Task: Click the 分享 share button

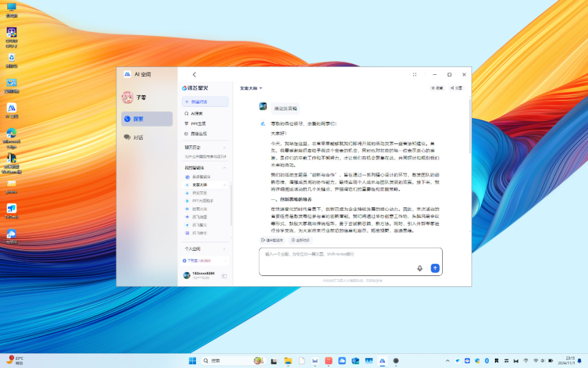Action: coord(456,88)
